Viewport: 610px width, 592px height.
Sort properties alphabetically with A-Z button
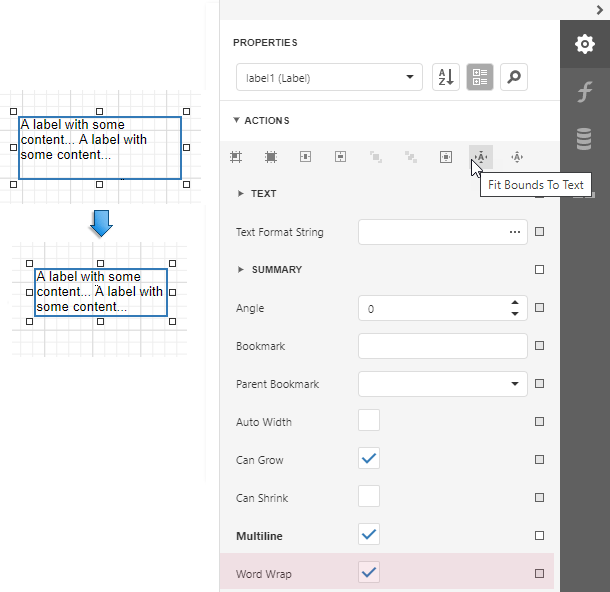point(446,77)
